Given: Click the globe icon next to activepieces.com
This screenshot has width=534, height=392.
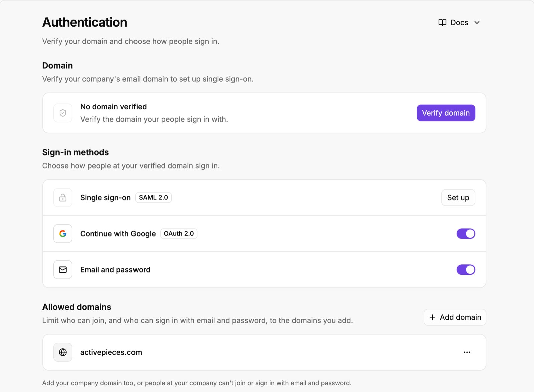Looking at the screenshot, I should pyautogui.click(x=63, y=352).
